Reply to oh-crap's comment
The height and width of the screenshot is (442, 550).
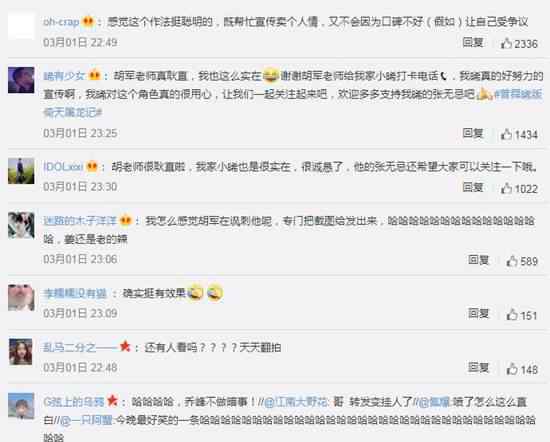click(473, 42)
